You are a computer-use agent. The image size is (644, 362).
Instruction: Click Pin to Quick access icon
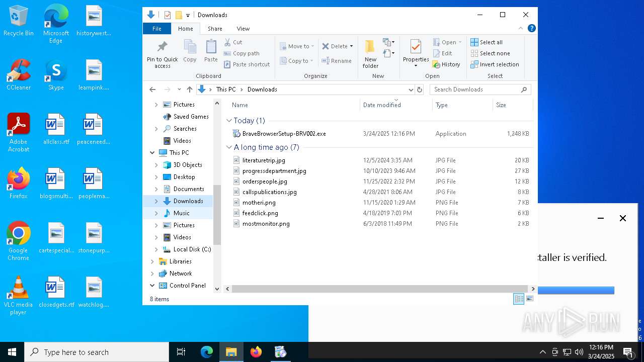click(162, 47)
